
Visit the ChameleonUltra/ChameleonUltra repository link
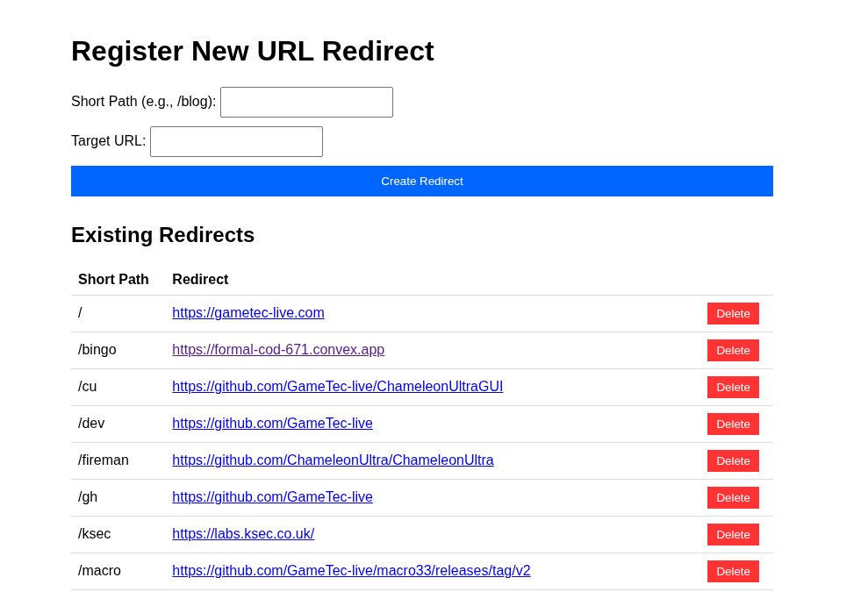(333, 460)
